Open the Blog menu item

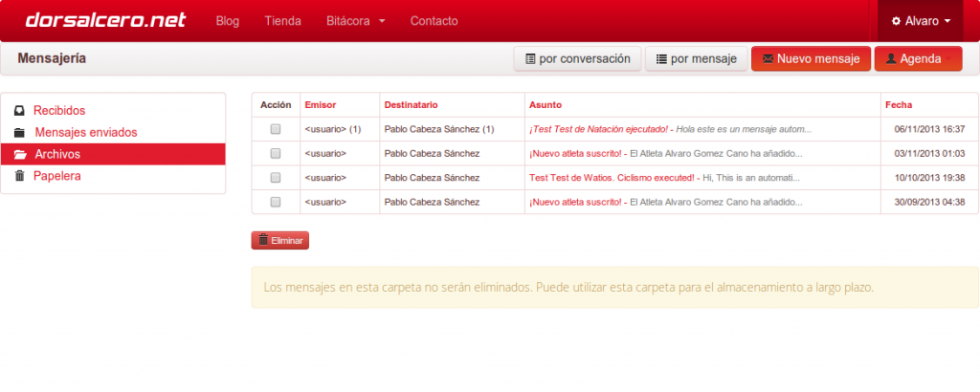coord(228,21)
